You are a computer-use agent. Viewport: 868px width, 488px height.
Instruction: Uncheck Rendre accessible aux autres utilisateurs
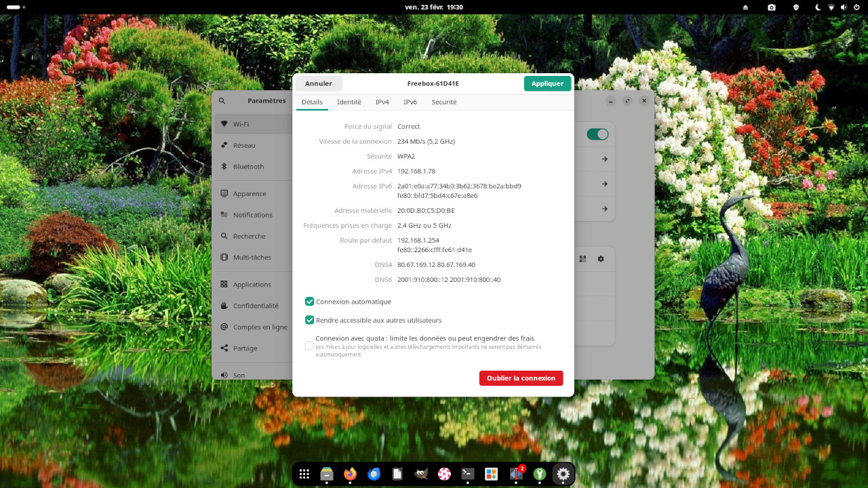point(309,320)
